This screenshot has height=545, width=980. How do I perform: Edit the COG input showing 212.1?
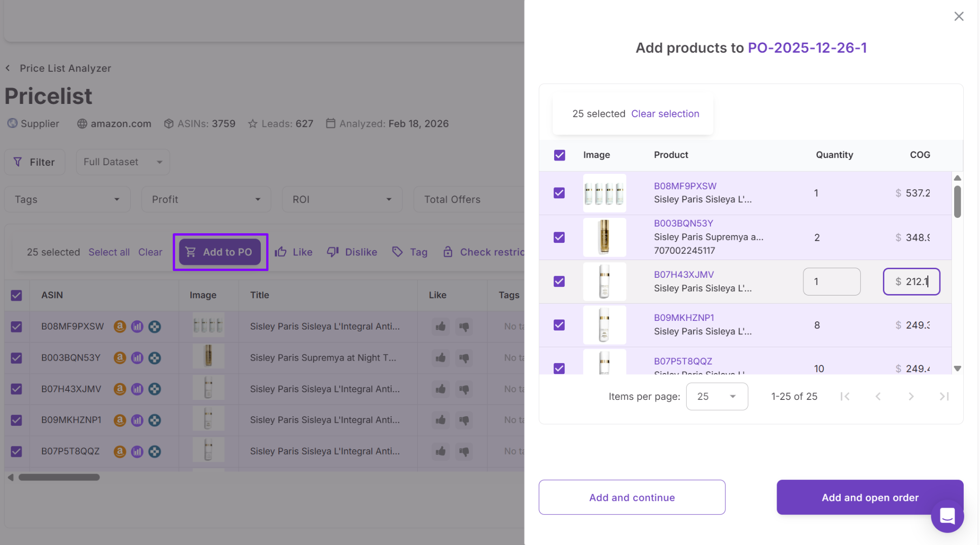point(911,282)
